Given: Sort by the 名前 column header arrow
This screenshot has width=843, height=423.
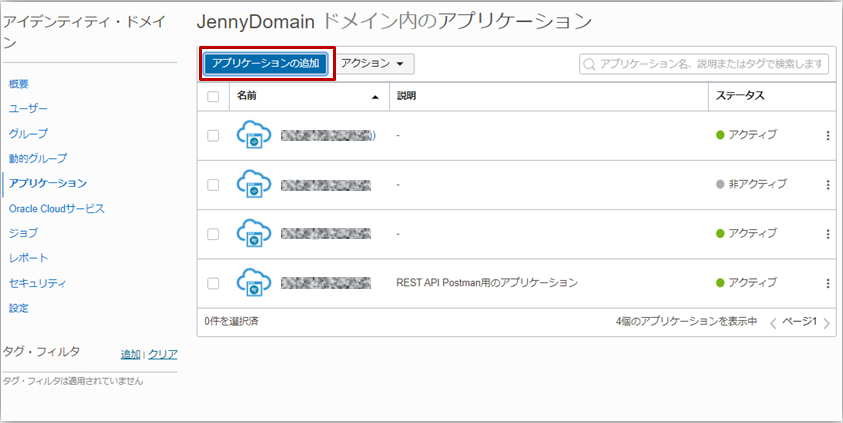Looking at the screenshot, I should 376,97.
